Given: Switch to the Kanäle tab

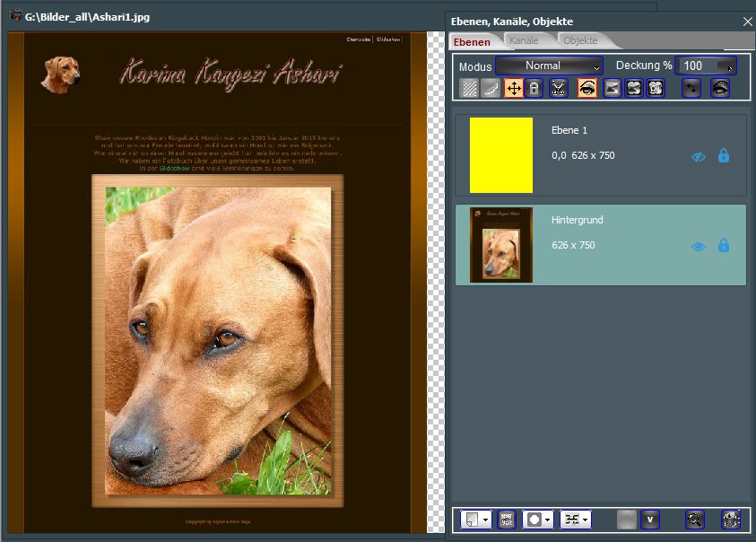Looking at the screenshot, I should click(x=523, y=40).
